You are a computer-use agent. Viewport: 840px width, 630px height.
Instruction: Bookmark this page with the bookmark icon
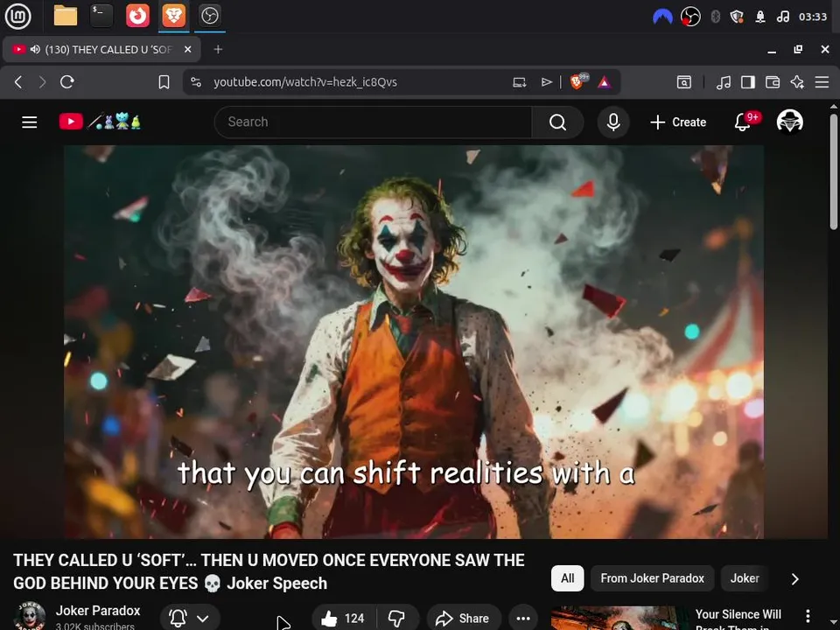click(x=164, y=82)
